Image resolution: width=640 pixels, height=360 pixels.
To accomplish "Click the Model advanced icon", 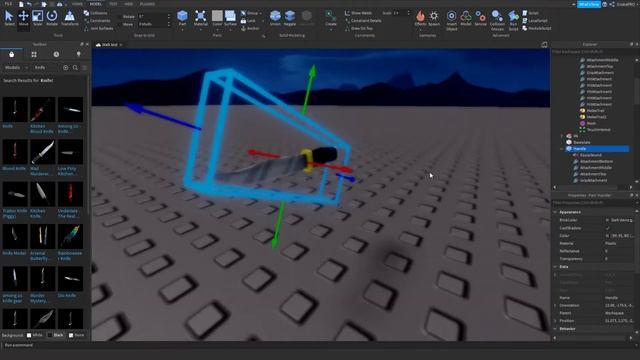I will coord(466,18).
